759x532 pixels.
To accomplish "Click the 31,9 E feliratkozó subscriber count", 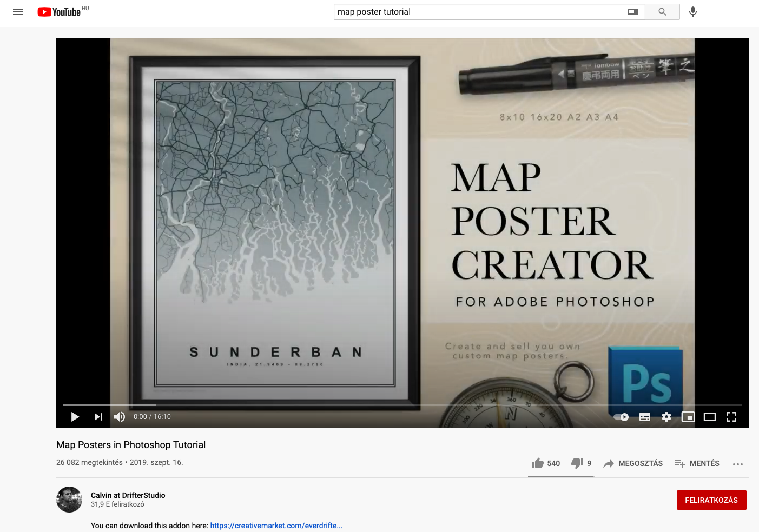I will tap(117, 504).
